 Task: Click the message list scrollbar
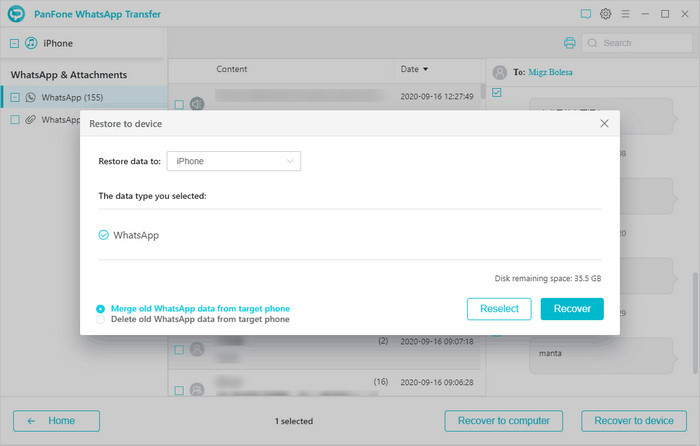click(x=483, y=91)
